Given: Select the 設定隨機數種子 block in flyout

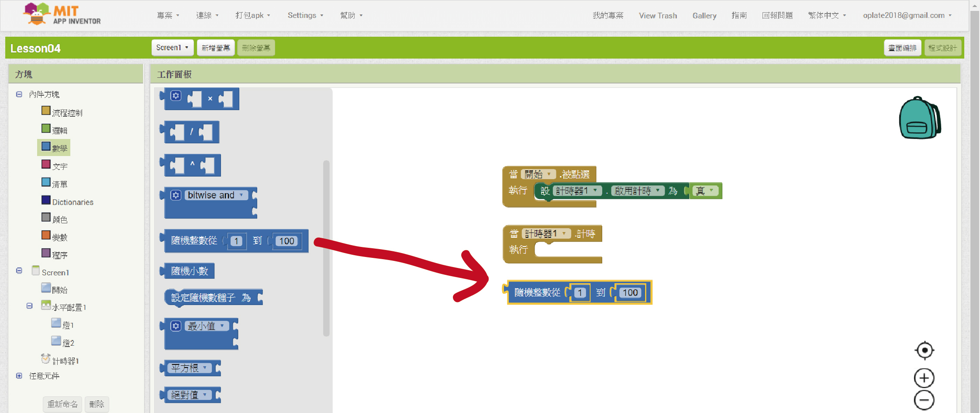Looking at the screenshot, I should (x=213, y=298).
